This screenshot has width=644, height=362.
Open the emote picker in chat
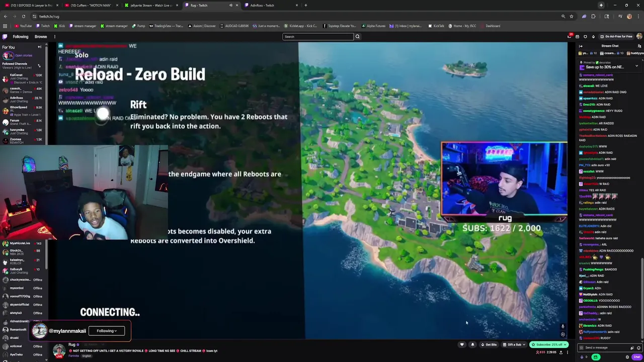pyautogui.click(x=638, y=348)
